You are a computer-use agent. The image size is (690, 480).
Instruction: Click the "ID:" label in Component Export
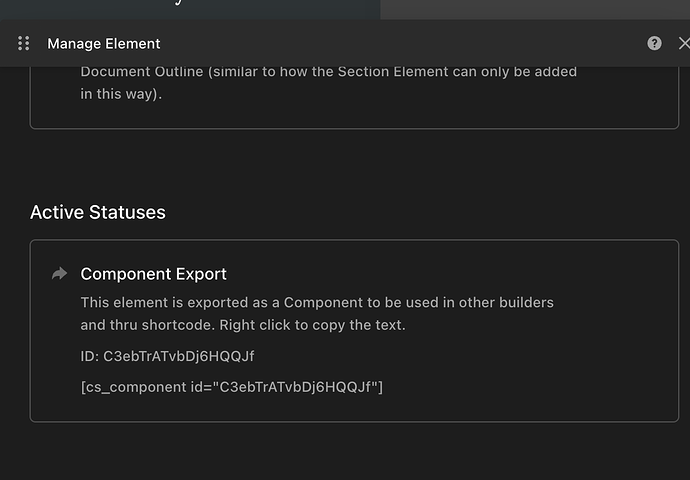(90, 355)
